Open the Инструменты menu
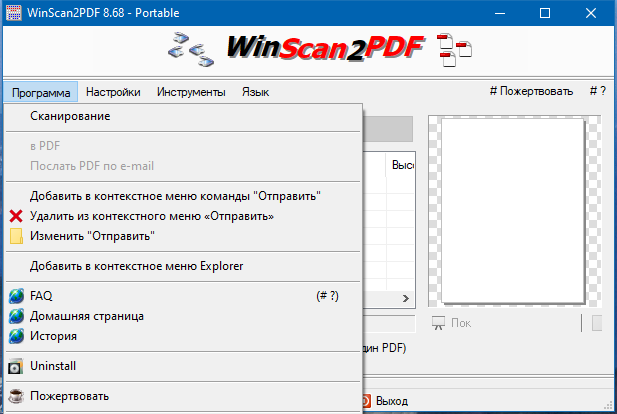Image resolution: width=617 pixels, height=414 pixels. point(191,92)
